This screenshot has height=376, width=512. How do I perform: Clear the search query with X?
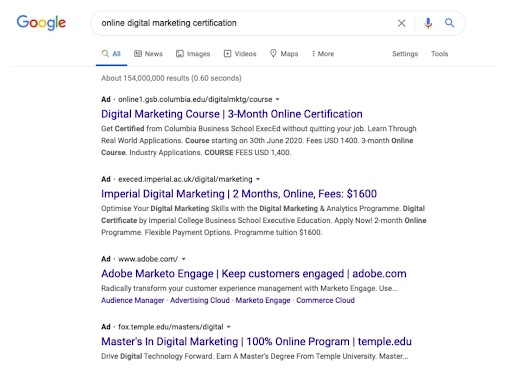tap(401, 23)
